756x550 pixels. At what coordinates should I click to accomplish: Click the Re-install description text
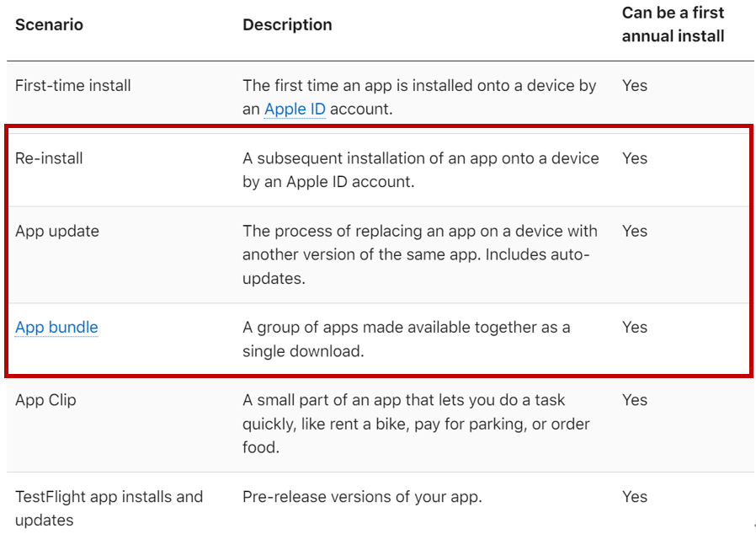pos(420,169)
